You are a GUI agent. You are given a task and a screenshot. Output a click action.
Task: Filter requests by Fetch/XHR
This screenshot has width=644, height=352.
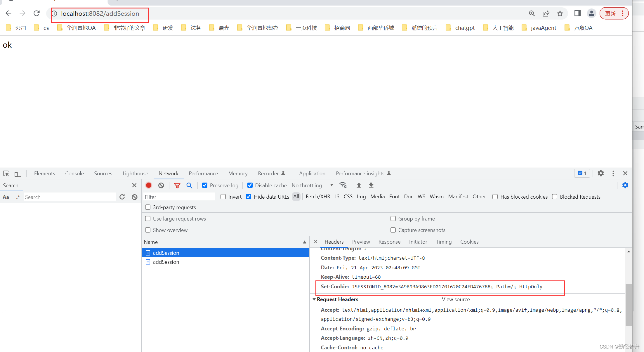click(x=318, y=197)
